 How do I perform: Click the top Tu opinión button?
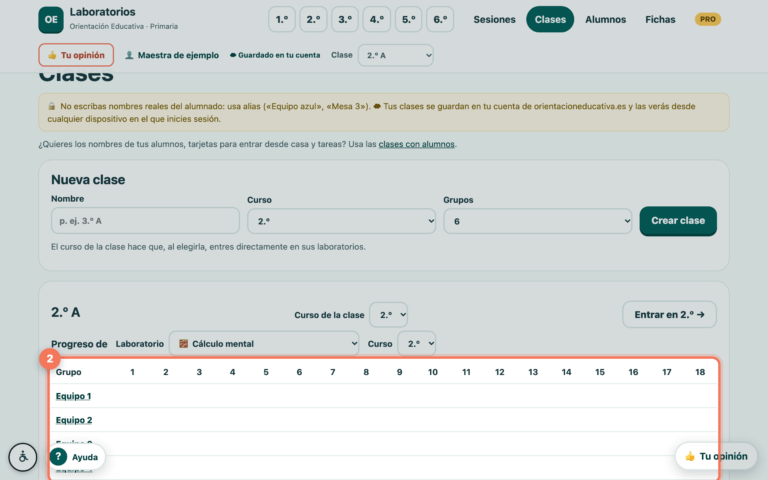(76, 55)
